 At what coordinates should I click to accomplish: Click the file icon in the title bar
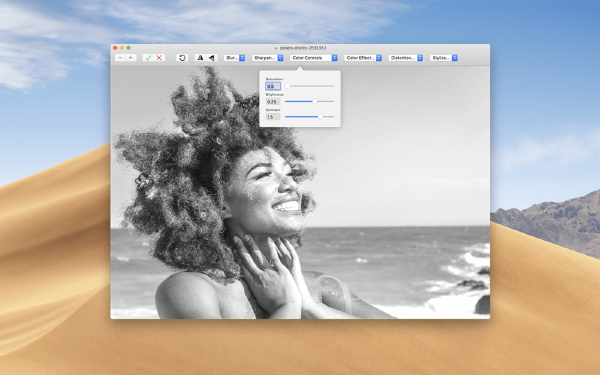point(276,48)
